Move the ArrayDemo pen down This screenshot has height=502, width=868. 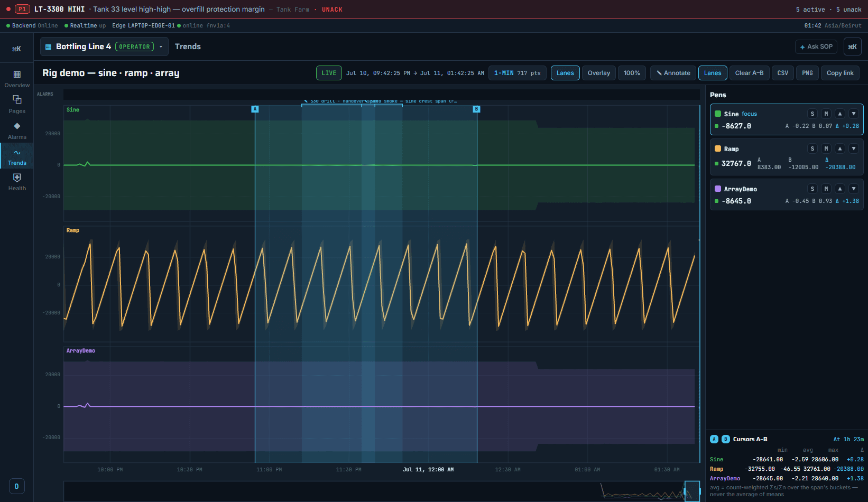coord(854,189)
